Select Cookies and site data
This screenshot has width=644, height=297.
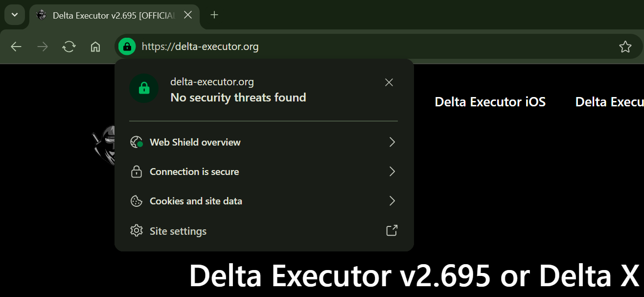[x=196, y=201]
